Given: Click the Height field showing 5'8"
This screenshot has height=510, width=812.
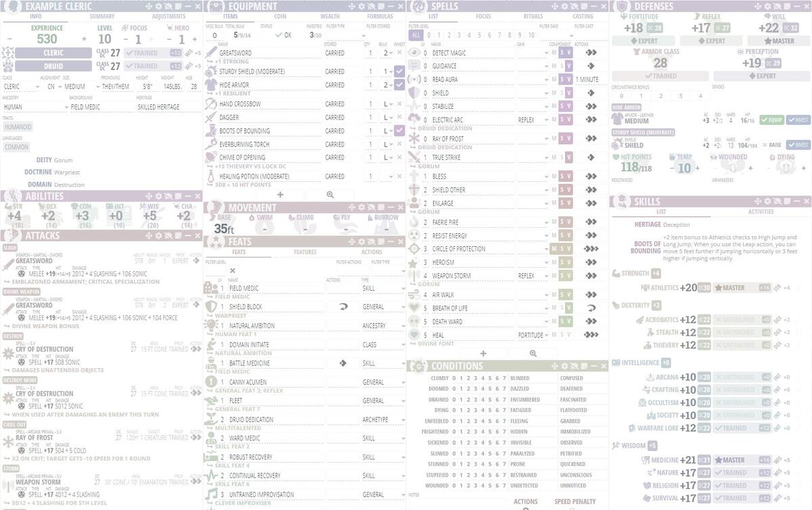Looking at the screenshot, I should click(147, 87).
